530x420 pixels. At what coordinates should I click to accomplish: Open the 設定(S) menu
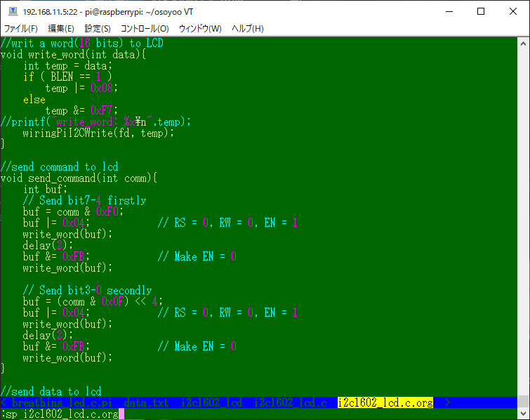pyautogui.click(x=98, y=28)
